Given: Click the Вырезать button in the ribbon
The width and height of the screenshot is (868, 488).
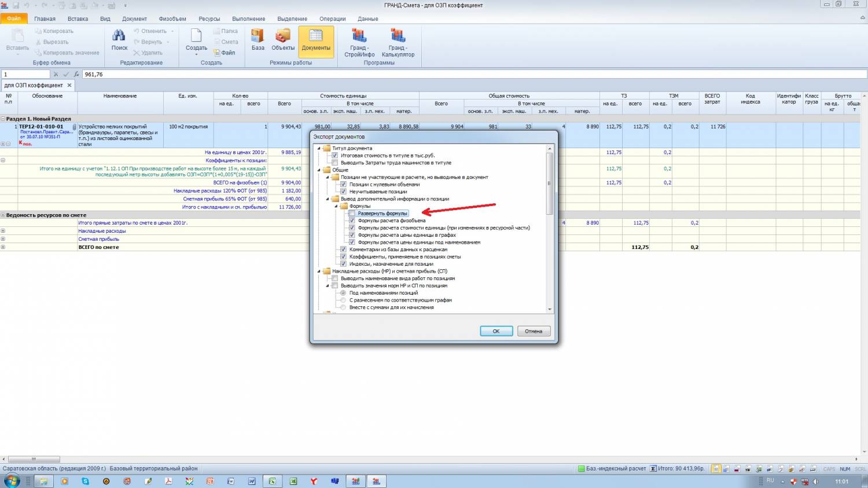Looking at the screenshot, I should click(x=52, y=42).
